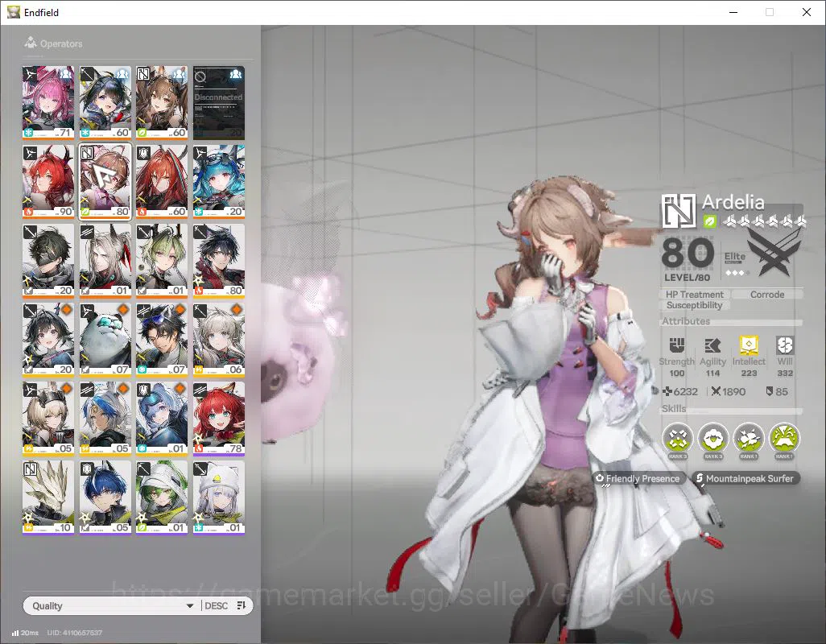
Task: Minimize the Endfield window
Action: tap(733, 12)
